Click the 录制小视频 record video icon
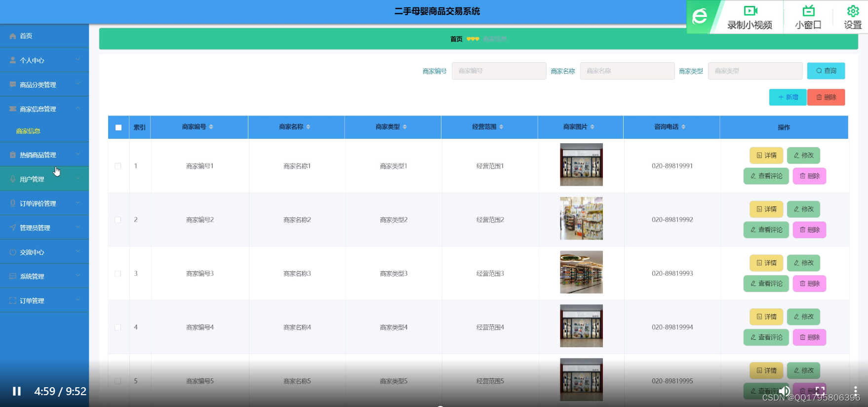The image size is (868, 407). 750,11
